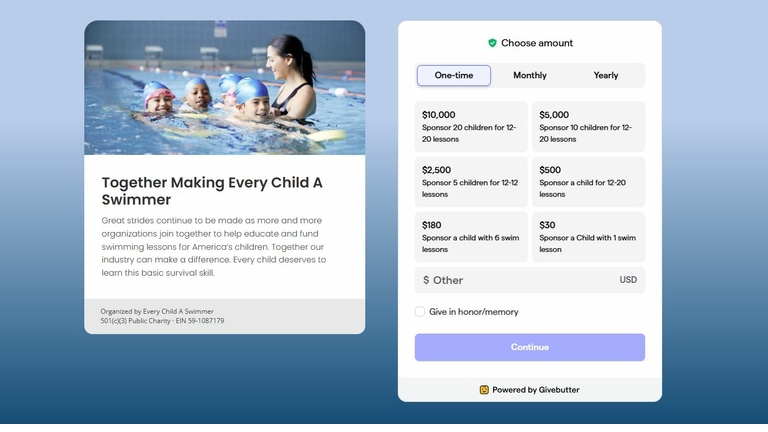Click the Other custom amount input field
768x432 pixels.
pyautogui.click(x=520, y=280)
